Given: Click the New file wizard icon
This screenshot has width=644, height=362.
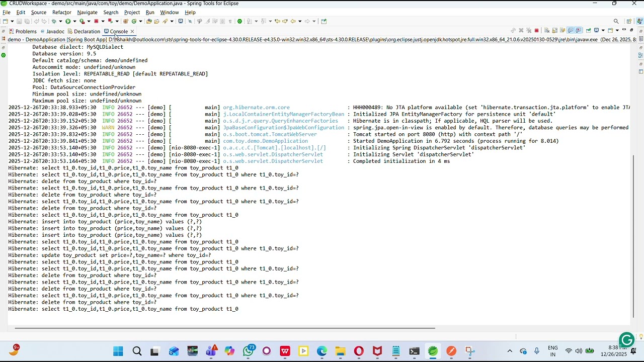Looking at the screenshot, I should (5, 21).
